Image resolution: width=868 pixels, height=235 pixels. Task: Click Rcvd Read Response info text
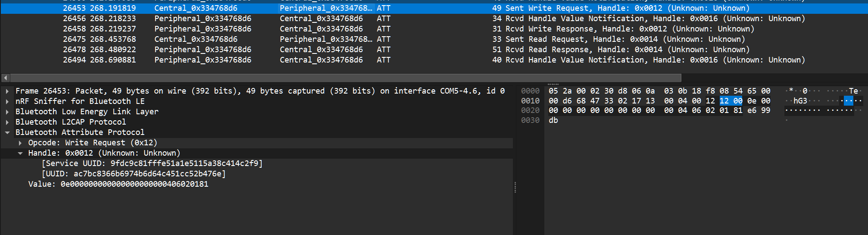(x=628, y=50)
